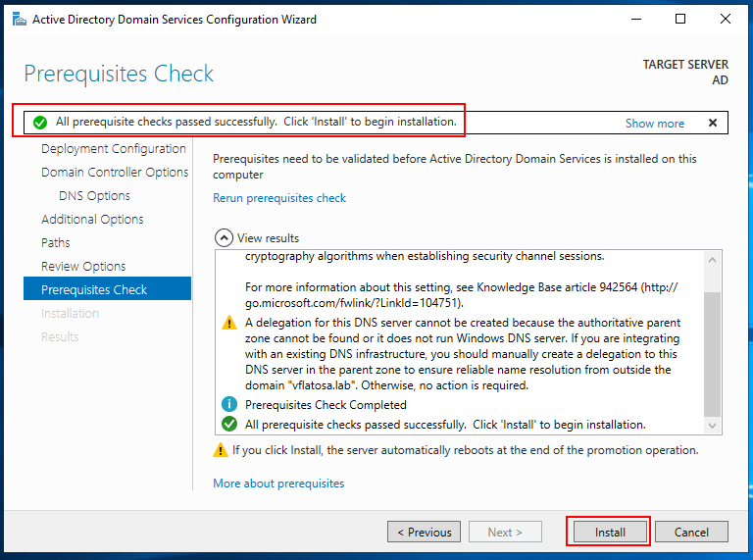Viewport: 753px width, 560px height.
Task: Select Domain Controller Options in the sidebar
Action: tap(115, 173)
